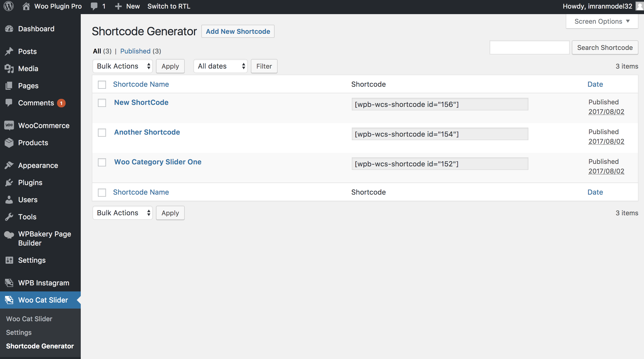Click the shortcode field with id 156
644x359 pixels.
click(440, 104)
